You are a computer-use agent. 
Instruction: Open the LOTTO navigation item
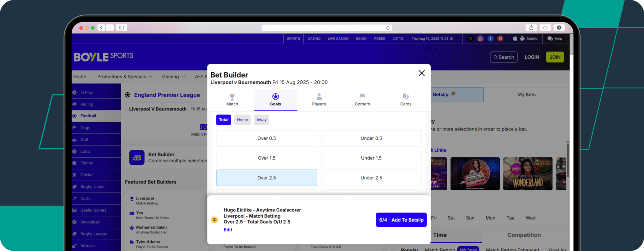tap(398, 39)
